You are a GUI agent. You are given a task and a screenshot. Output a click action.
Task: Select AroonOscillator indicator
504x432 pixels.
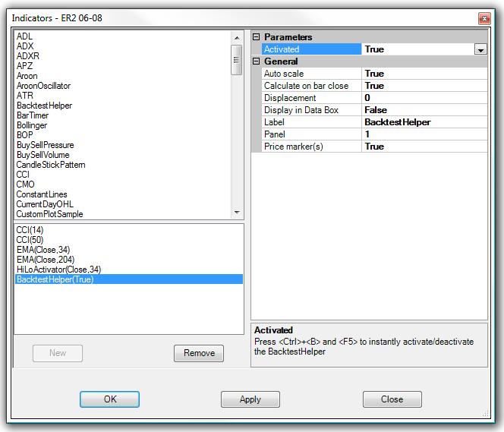tap(43, 86)
